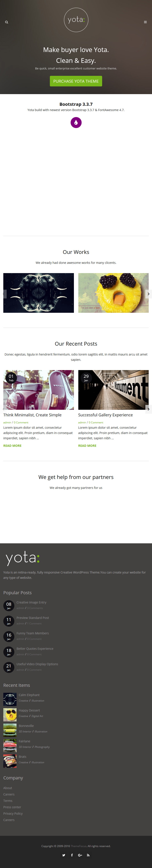The image size is (152, 868).
Task: Click the circular yota logo in header
Action: click(x=76, y=20)
